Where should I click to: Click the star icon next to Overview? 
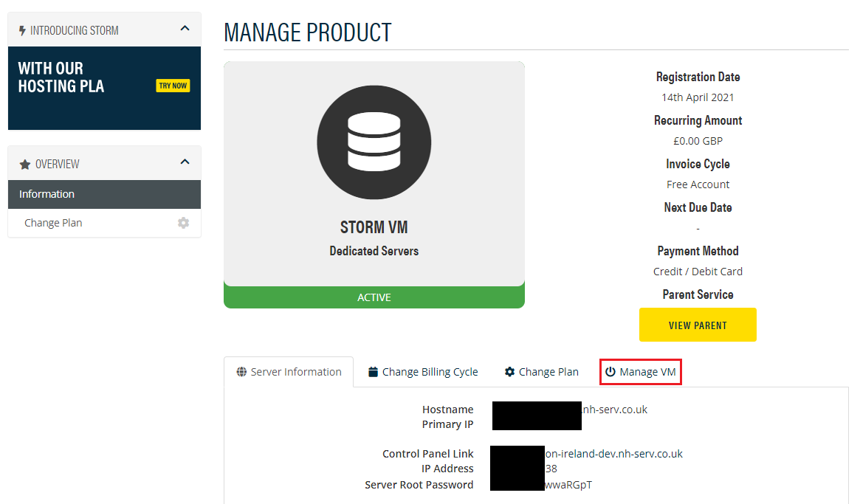tap(24, 165)
